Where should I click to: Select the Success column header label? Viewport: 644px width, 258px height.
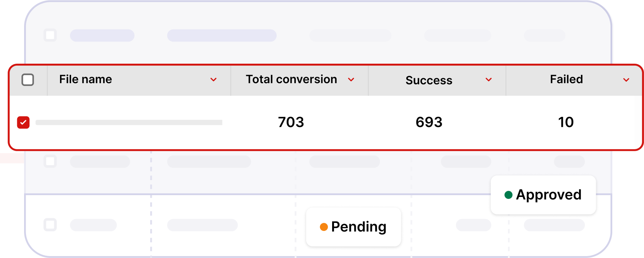[429, 80]
